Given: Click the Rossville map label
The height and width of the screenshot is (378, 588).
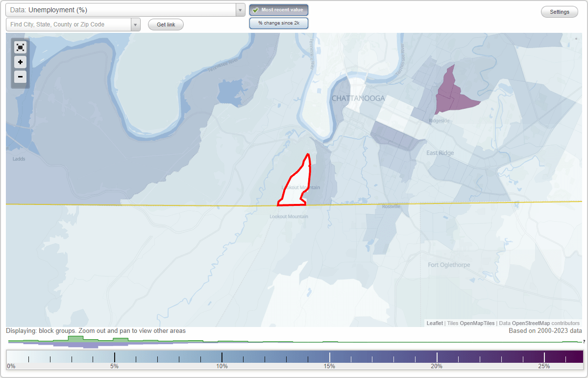Looking at the screenshot, I should (x=391, y=206).
